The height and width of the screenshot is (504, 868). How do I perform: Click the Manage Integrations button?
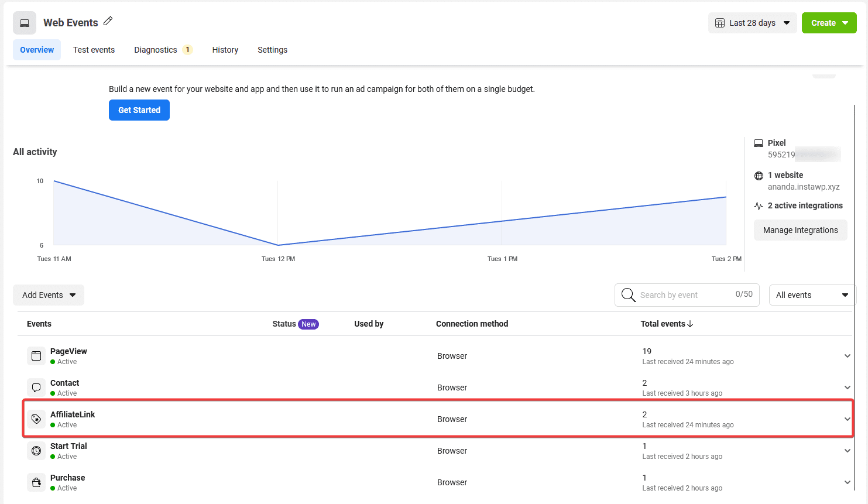point(800,229)
